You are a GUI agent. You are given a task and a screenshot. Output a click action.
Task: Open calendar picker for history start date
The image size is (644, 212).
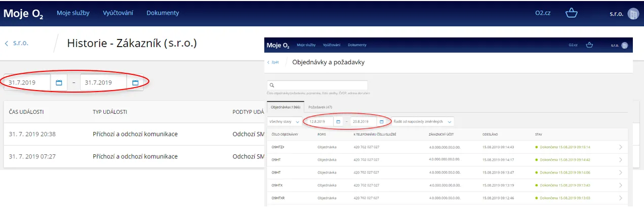[59, 82]
